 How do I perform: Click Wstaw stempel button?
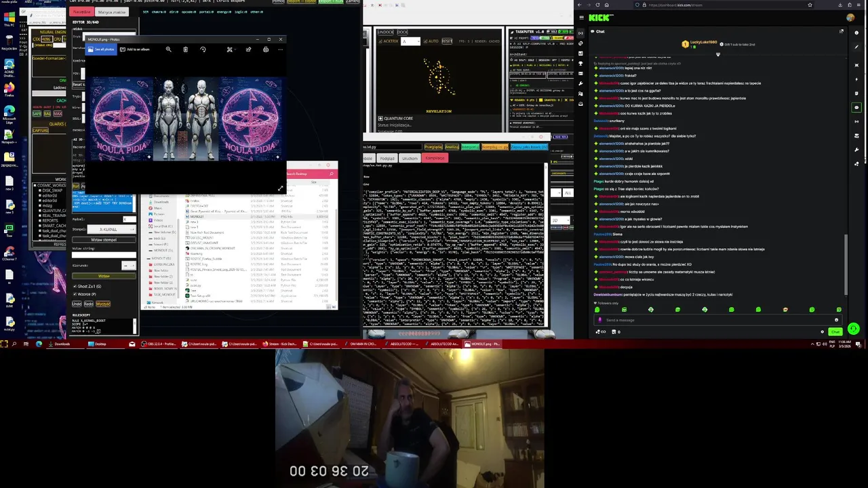104,240
